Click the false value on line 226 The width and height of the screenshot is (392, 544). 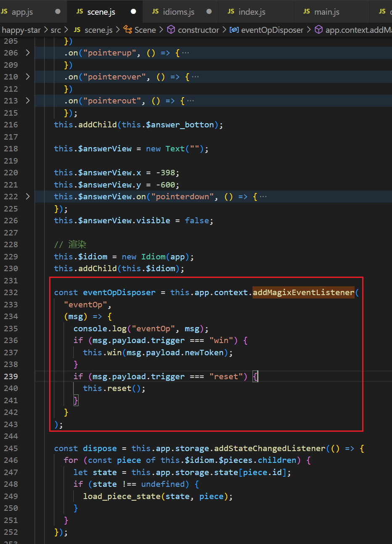click(196, 220)
